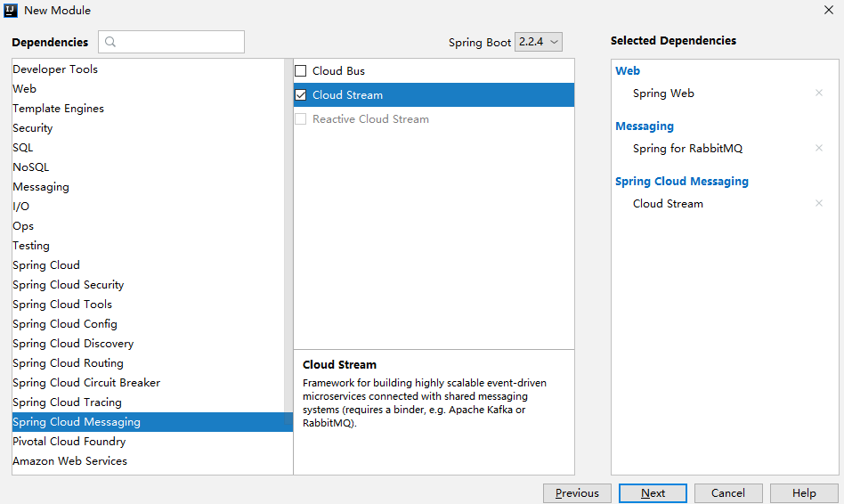Select the Testing category
This screenshot has width=844, height=504.
tap(148, 246)
